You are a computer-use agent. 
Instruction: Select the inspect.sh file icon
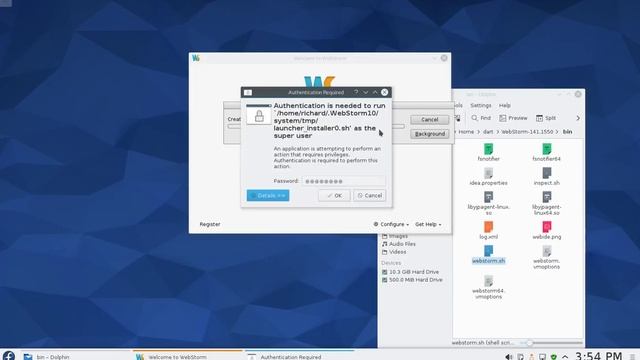pos(547,173)
